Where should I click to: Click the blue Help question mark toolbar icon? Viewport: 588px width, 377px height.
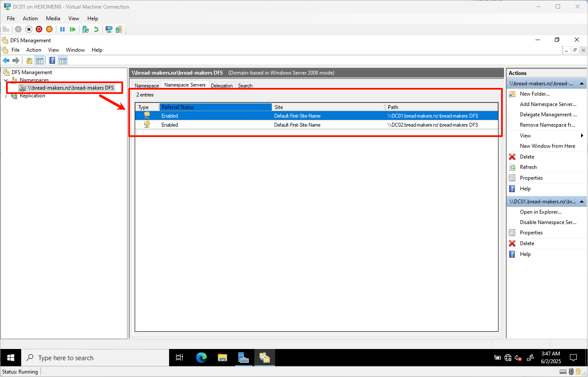[52, 60]
